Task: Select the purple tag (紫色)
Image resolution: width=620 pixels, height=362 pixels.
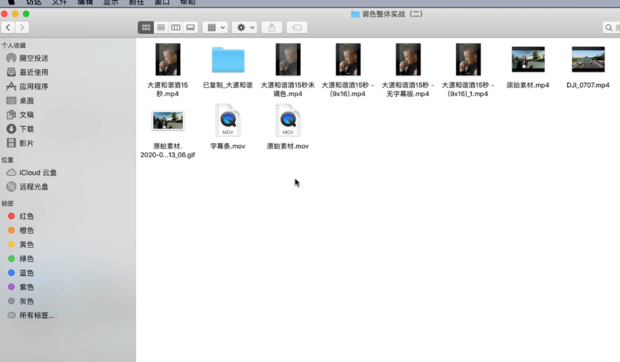Action: click(21, 287)
